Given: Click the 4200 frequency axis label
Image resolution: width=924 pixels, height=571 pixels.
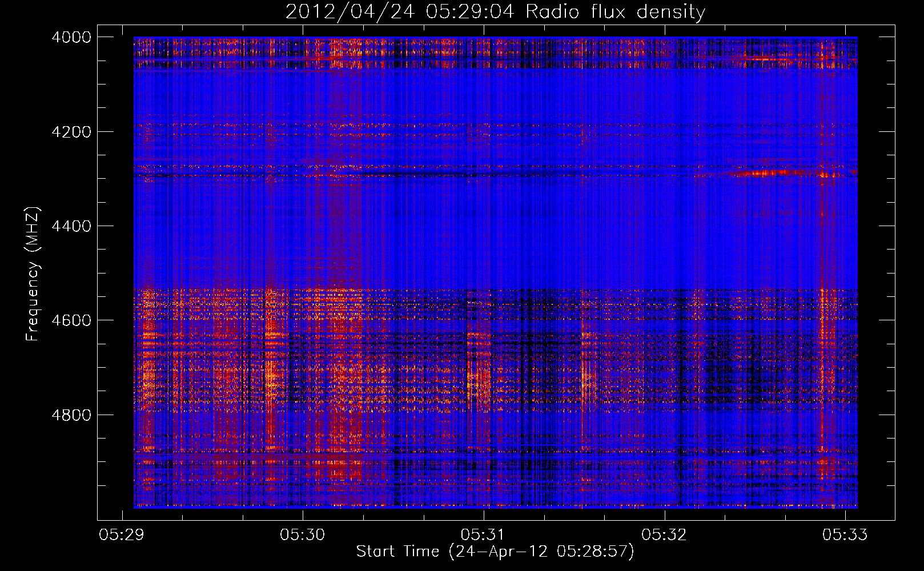Looking at the screenshot, I should point(71,132).
